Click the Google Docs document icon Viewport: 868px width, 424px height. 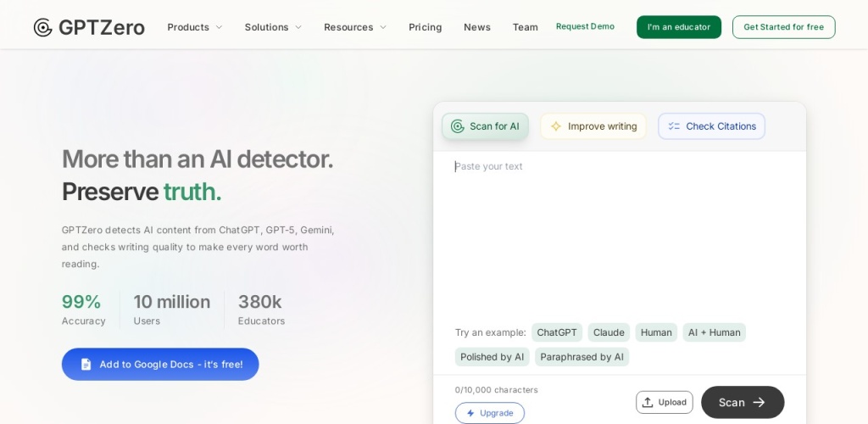pos(86,365)
